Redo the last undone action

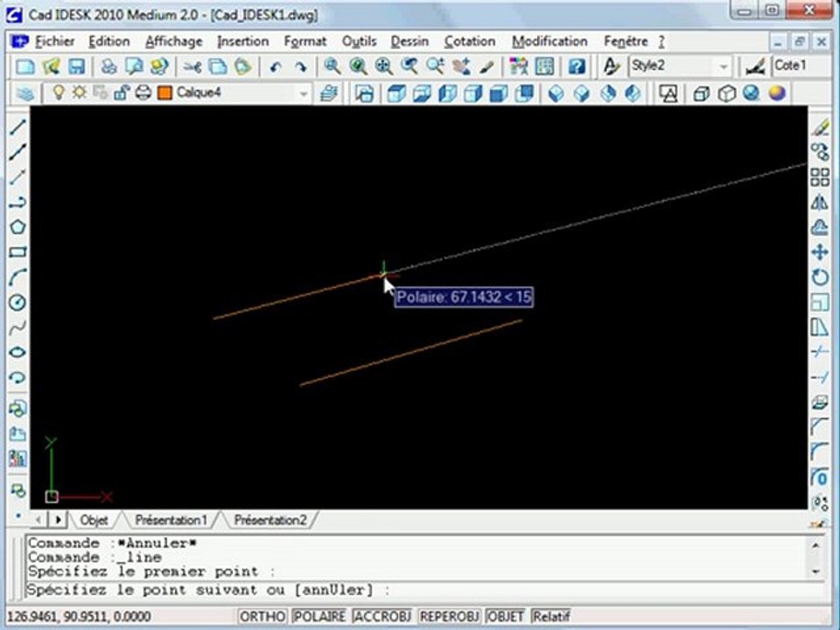301,67
